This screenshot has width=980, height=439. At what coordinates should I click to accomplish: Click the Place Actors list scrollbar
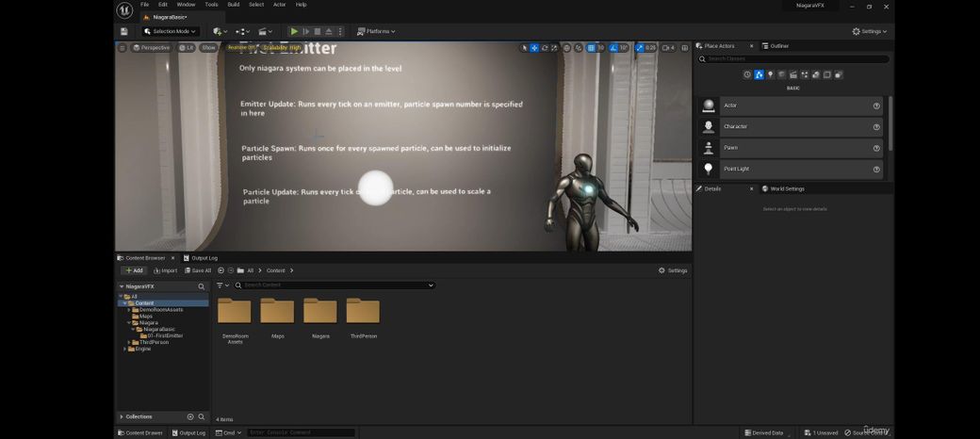coord(889,122)
